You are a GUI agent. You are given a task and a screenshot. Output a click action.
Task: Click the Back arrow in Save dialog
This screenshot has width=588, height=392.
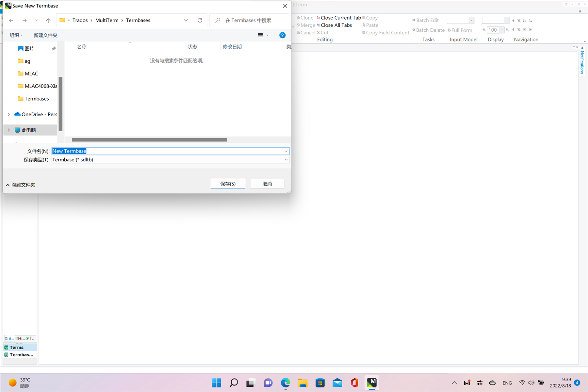coord(11,20)
